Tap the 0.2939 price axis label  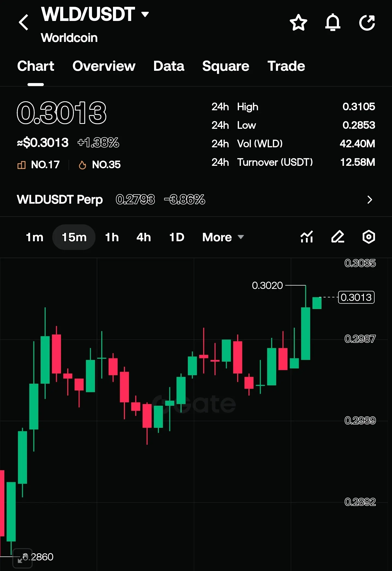pos(360,420)
